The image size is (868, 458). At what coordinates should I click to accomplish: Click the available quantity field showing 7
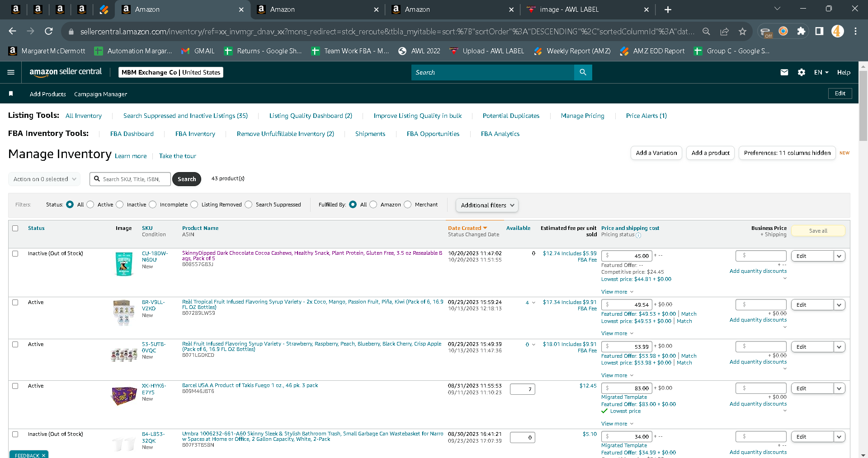click(523, 389)
